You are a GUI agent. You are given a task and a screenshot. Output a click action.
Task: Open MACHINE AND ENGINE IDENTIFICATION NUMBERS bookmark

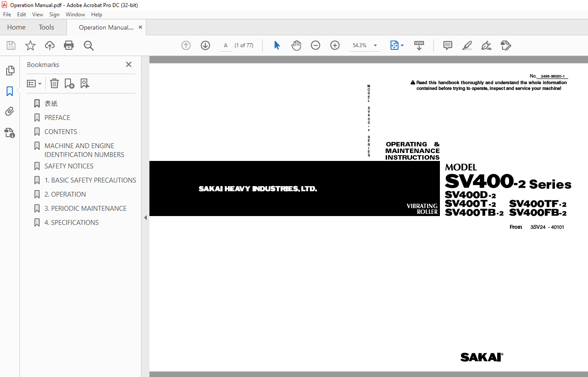[84, 150]
